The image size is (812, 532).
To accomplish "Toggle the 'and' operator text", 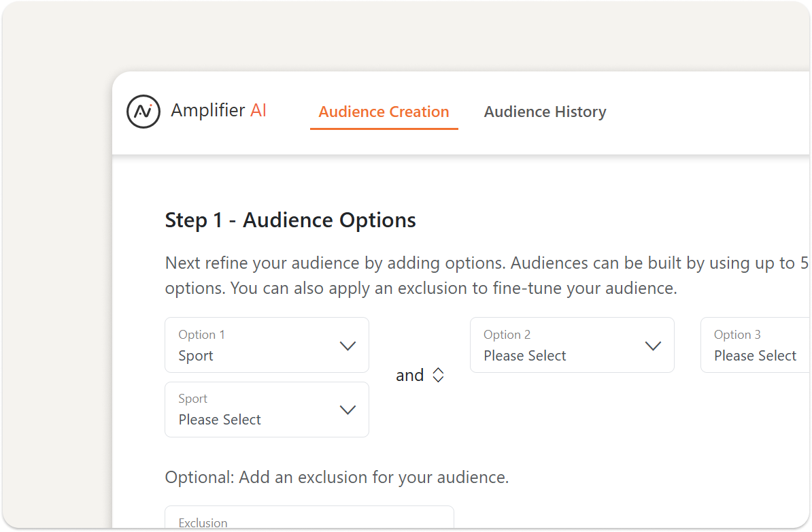I will 409,376.
